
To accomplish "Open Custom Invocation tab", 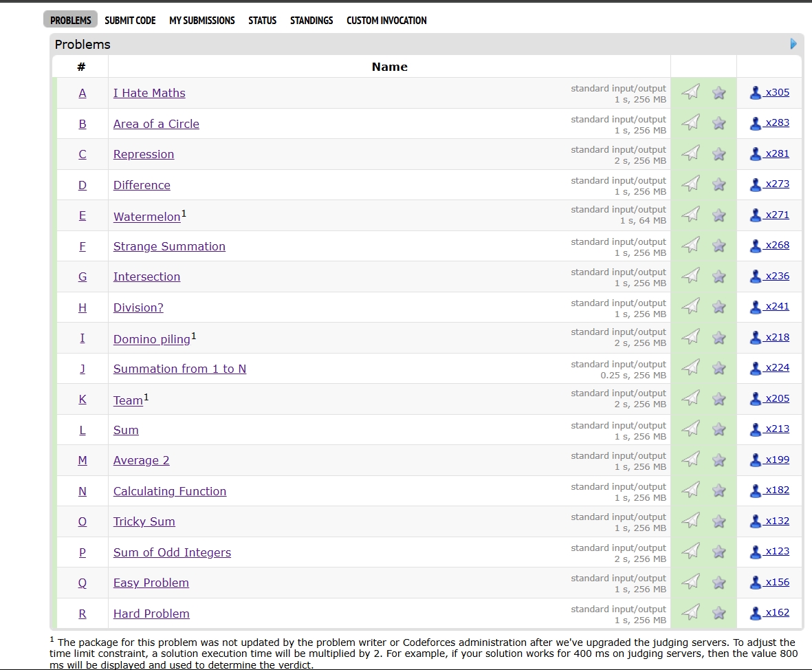I will point(386,20).
